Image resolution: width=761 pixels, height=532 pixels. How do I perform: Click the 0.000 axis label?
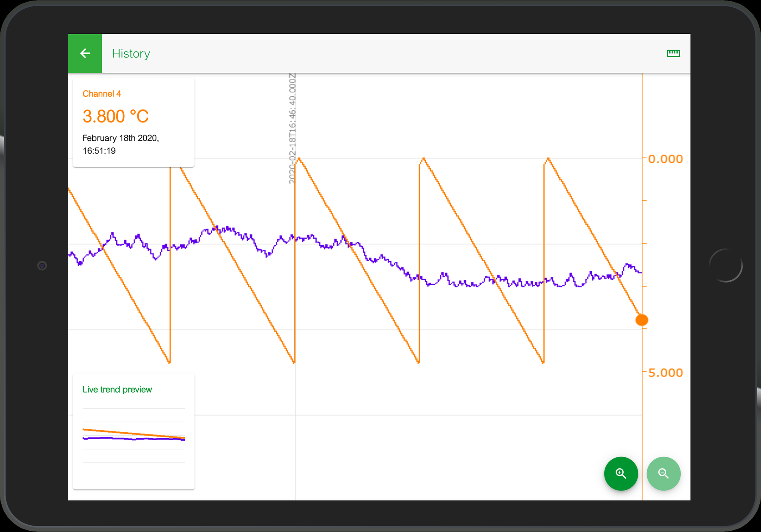point(665,159)
